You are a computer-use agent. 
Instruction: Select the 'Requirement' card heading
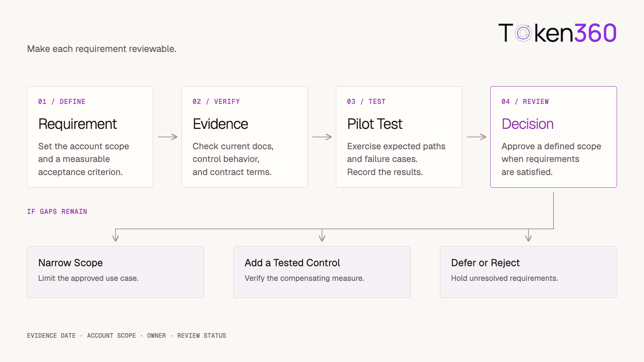pyautogui.click(x=77, y=124)
